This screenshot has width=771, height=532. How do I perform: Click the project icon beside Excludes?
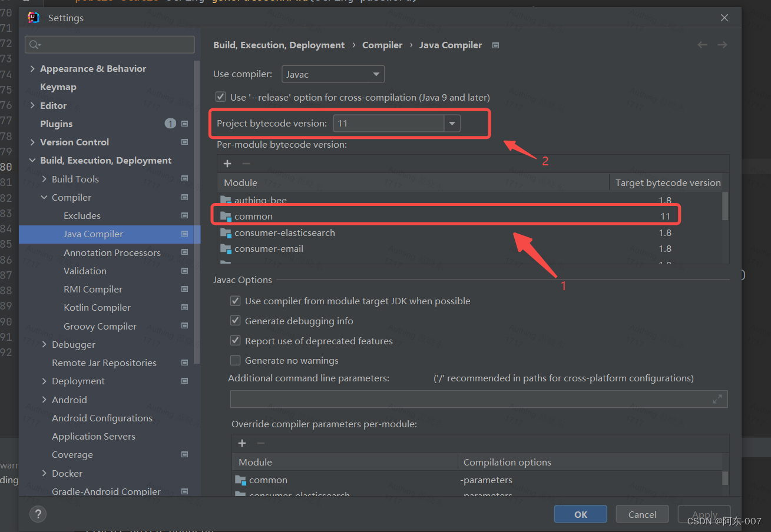[x=184, y=215]
